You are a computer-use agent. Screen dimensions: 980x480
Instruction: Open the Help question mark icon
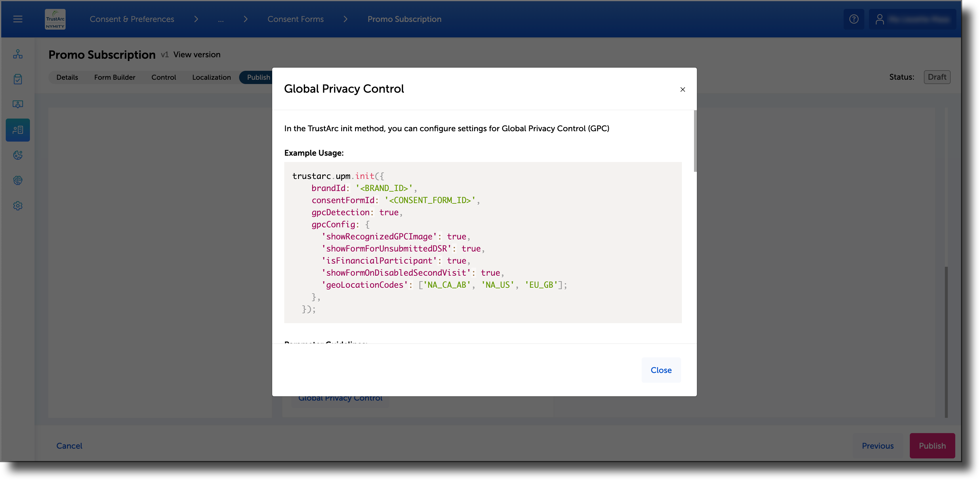tap(854, 19)
